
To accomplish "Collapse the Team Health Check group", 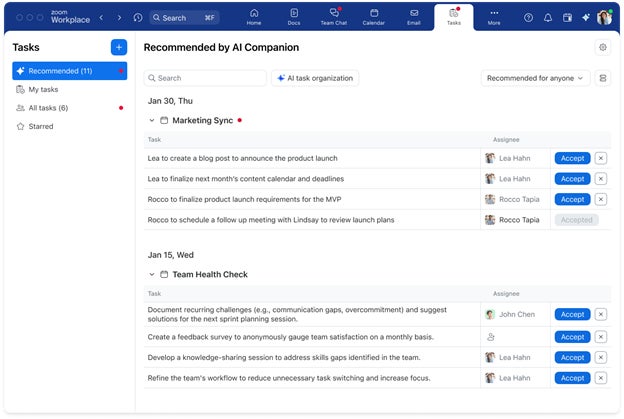I will 152,274.
